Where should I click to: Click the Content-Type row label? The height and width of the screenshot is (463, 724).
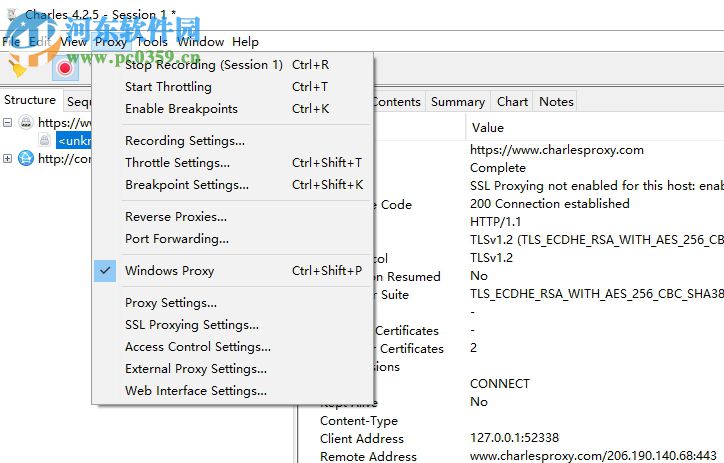(359, 421)
